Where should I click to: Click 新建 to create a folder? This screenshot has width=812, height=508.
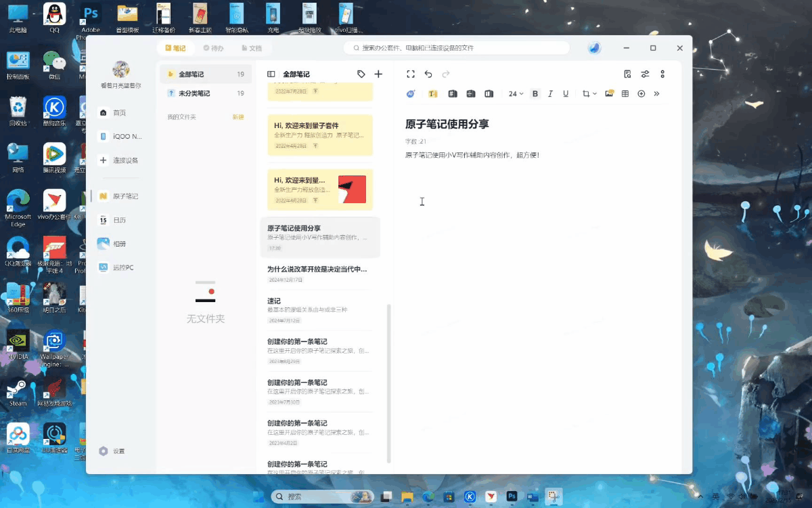coord(238,117)
